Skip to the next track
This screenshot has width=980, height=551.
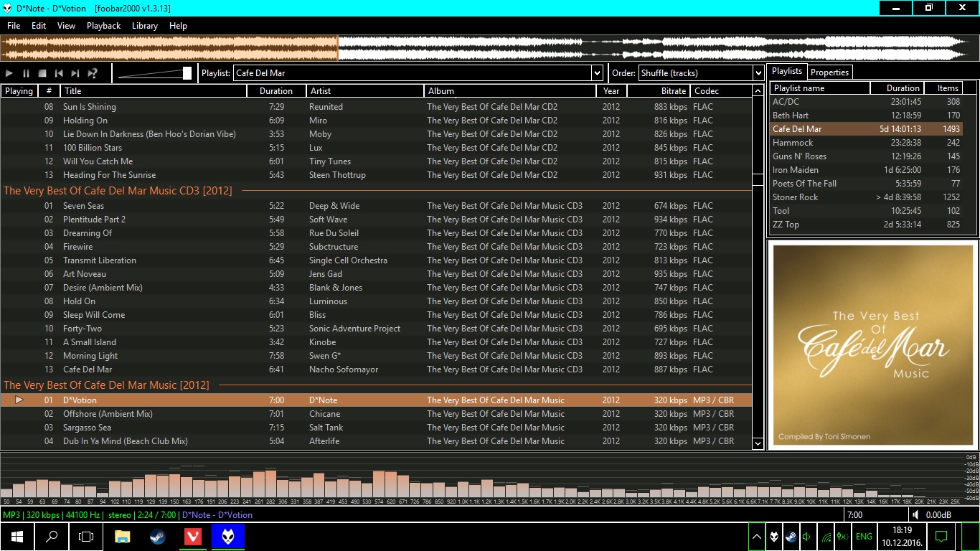(75, 73)
